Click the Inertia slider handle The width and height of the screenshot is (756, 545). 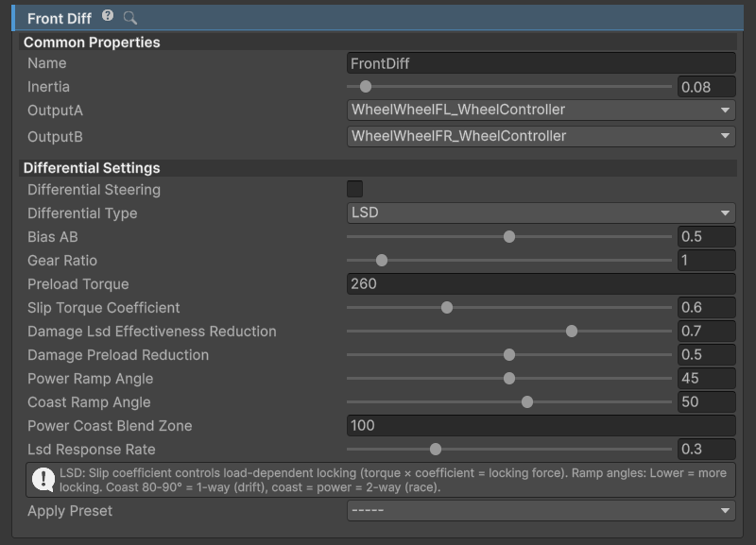(366, 87)
